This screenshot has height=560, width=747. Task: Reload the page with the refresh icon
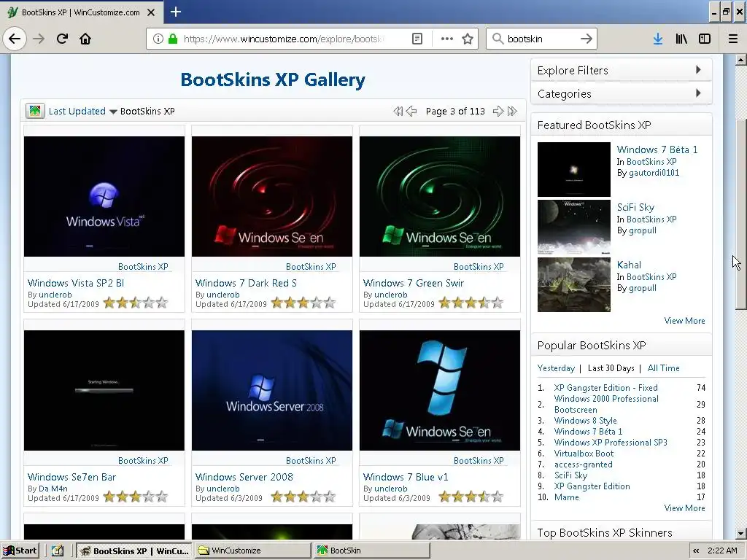[x=62, y=39]
